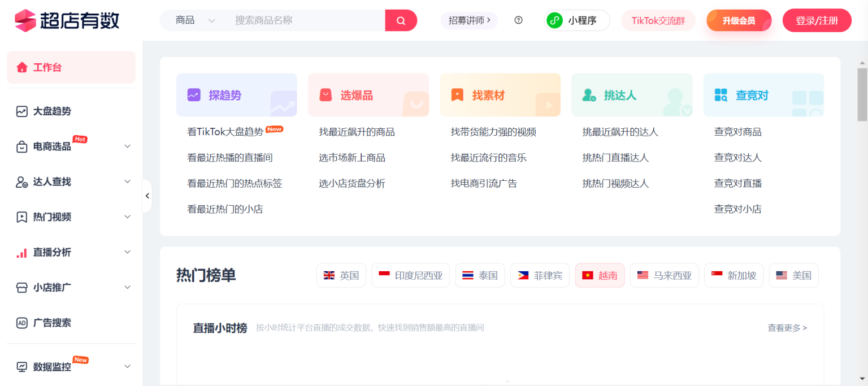Click the help question-mark icon
This screenshot has height=386, width=868.
[x=518, y=20]
